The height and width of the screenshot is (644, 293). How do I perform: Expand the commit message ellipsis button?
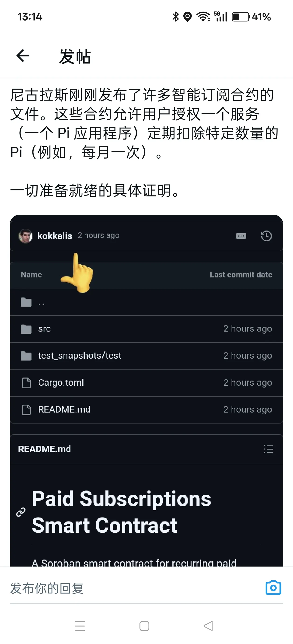(x=241, y=236)
